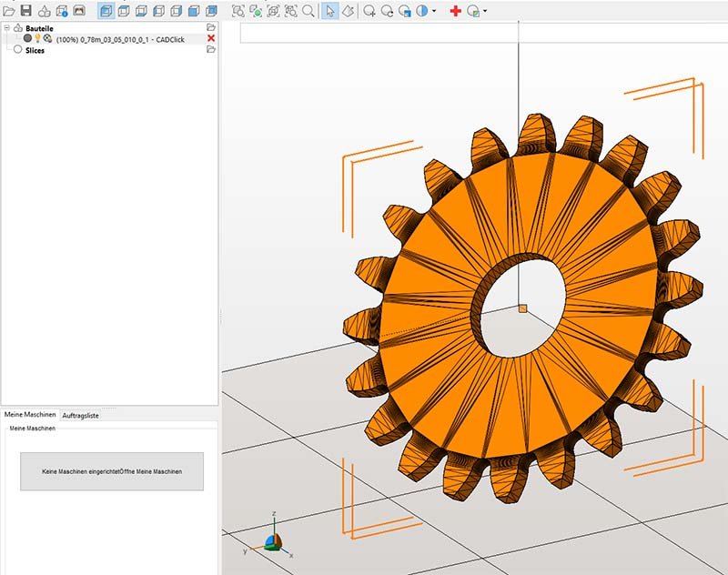The image size is (728, 575).
Task: Select the 0_78m_03_05_010_0_1 CADClick part entry
Action: (x=120, y=38)
